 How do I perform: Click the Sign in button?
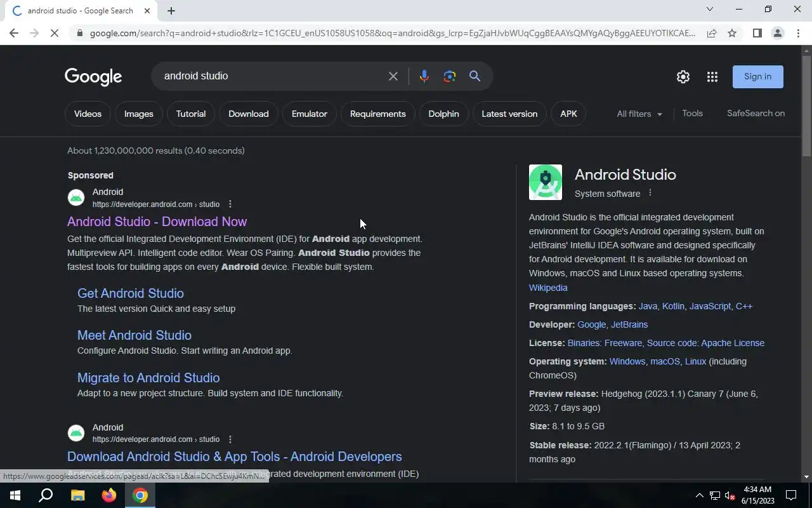(758, 76)
